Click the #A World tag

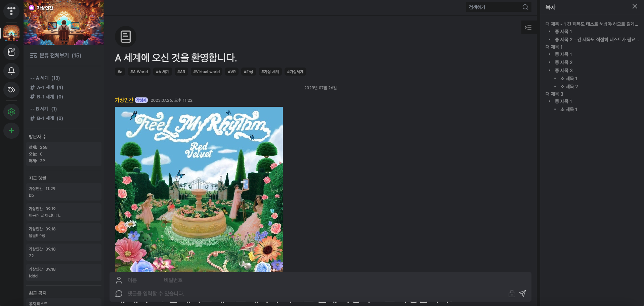click(139, 72)
